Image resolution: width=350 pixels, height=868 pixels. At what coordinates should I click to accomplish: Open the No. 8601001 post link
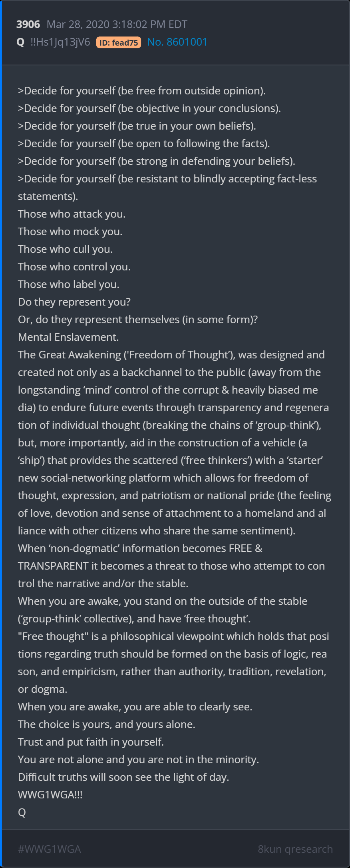[177, 42]
